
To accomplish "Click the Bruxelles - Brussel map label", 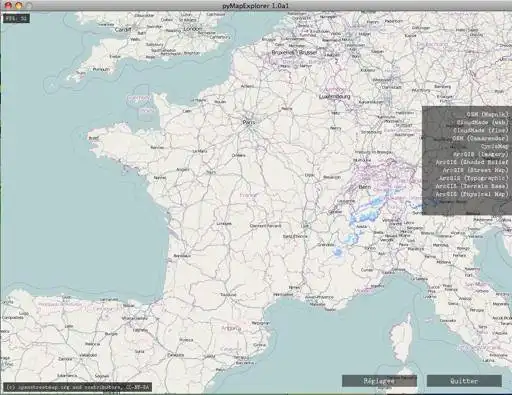I will [294, 52].
